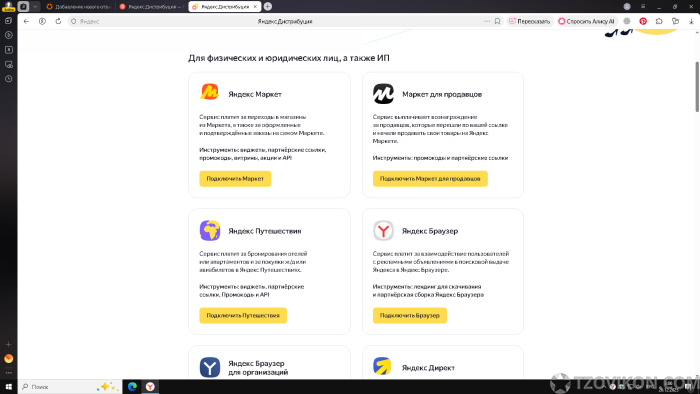The width and height of the screenshot is (700, 394).
Task: Open the extensions puzzle icon
Action: tap(659, 21)
